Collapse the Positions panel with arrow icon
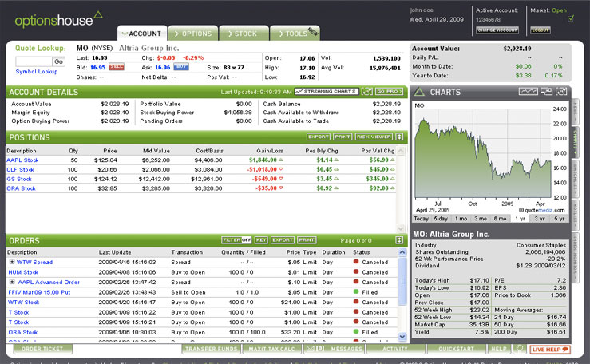 399,136
